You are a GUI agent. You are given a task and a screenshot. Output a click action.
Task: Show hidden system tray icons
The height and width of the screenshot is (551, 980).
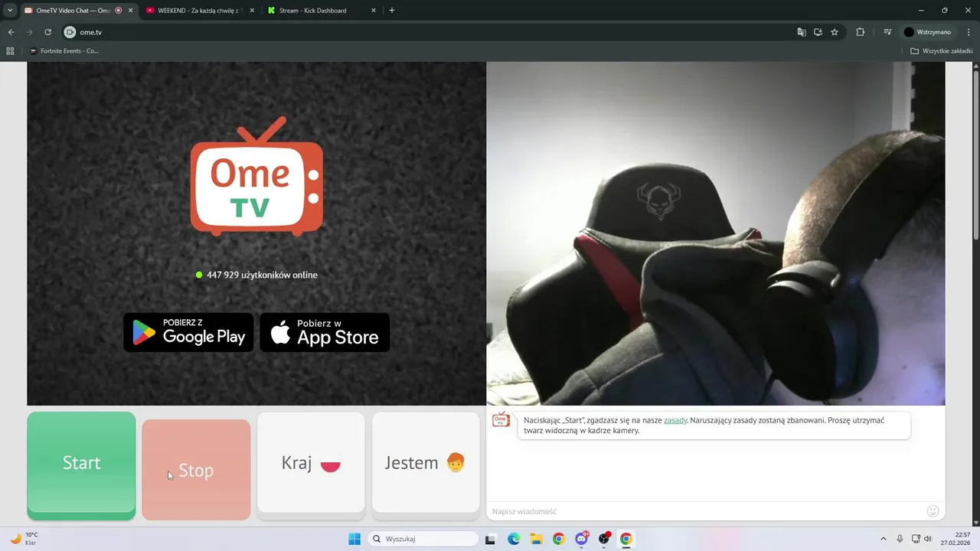[884, 539]
